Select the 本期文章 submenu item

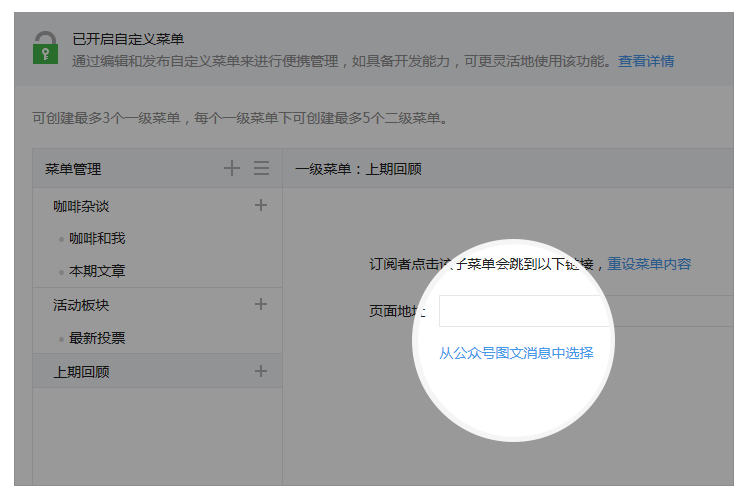click(97, 271)
